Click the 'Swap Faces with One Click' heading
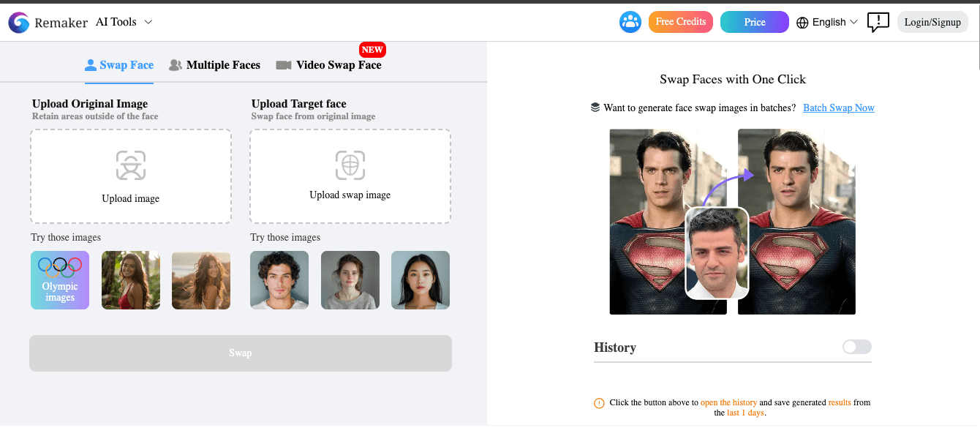The width and height of the screenshot is (980, 436). pyautogui.click(x=733, y=79)
